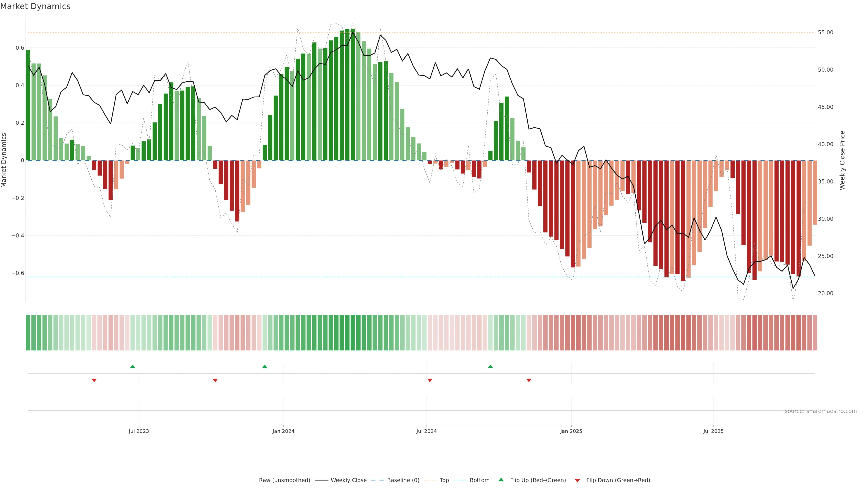
Task: Toggle the Raw (unsmoothed) legend entry
Action: pos(284,480)
